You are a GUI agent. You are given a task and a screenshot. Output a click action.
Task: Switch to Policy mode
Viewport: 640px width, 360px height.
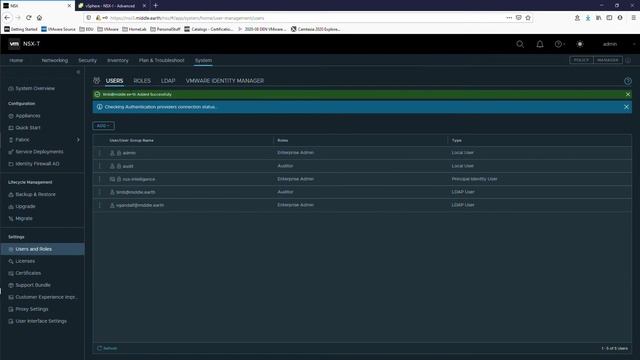tap(581, 60)
